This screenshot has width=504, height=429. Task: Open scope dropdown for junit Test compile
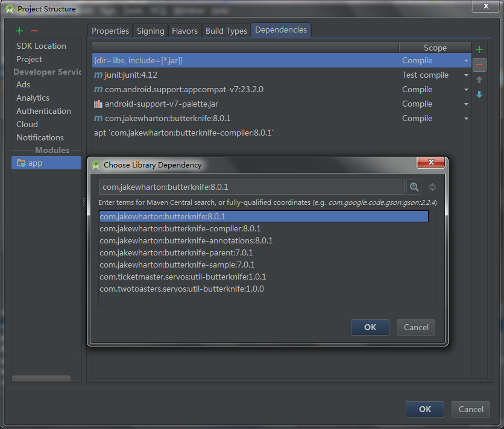click(x=466, y=75)
